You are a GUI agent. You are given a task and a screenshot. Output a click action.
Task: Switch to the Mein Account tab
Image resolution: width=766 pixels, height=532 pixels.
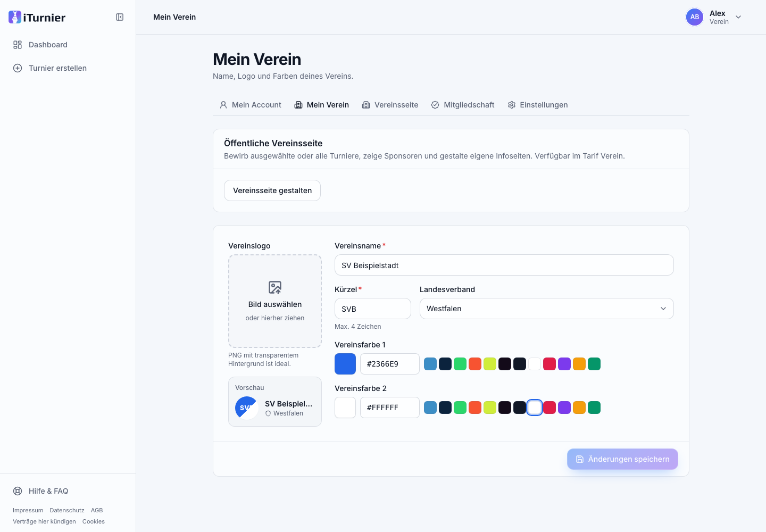click(x=250, y=105)
